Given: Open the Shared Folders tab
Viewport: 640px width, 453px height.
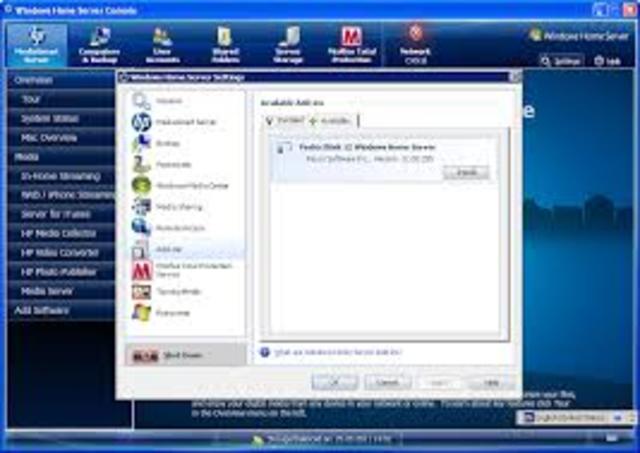Looking at the screenshot, I should tap(225, 45).
